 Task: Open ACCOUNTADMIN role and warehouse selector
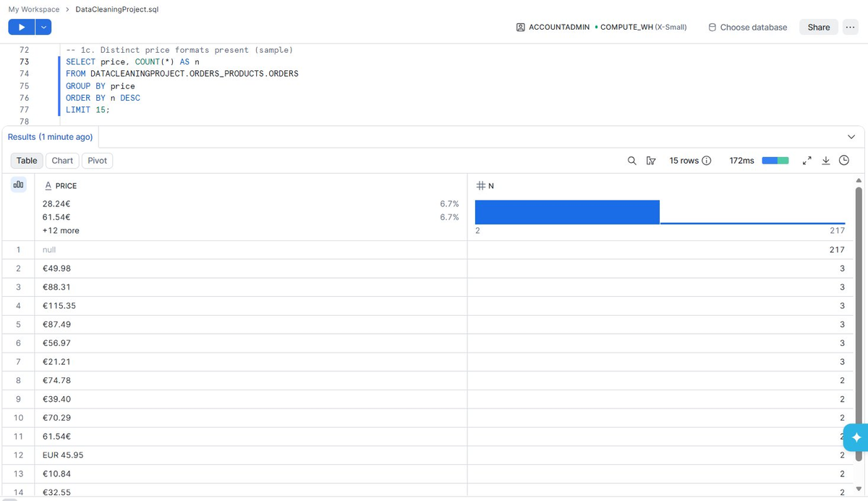[602, 27]
